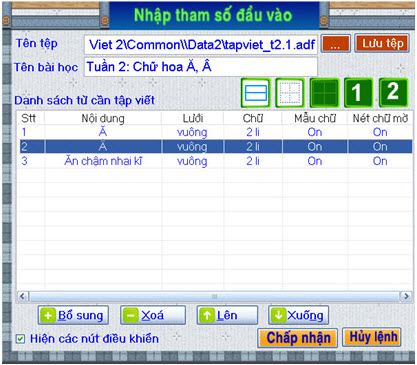The image size is (417, 365).
Task: Select the horizontal line grid icon
Action: point(256,93)
